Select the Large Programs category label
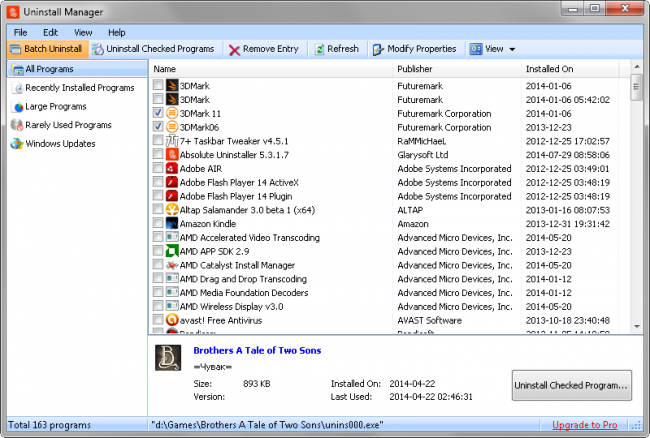The width and height of the screenshot is (650, 438). pyautogui.click(x=56, y=106)
